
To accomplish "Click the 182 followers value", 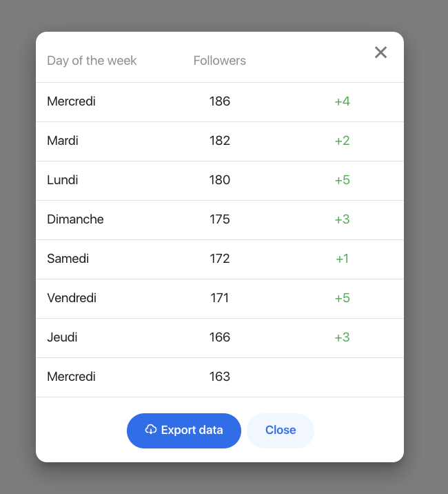I will click(x=220, y=141).
